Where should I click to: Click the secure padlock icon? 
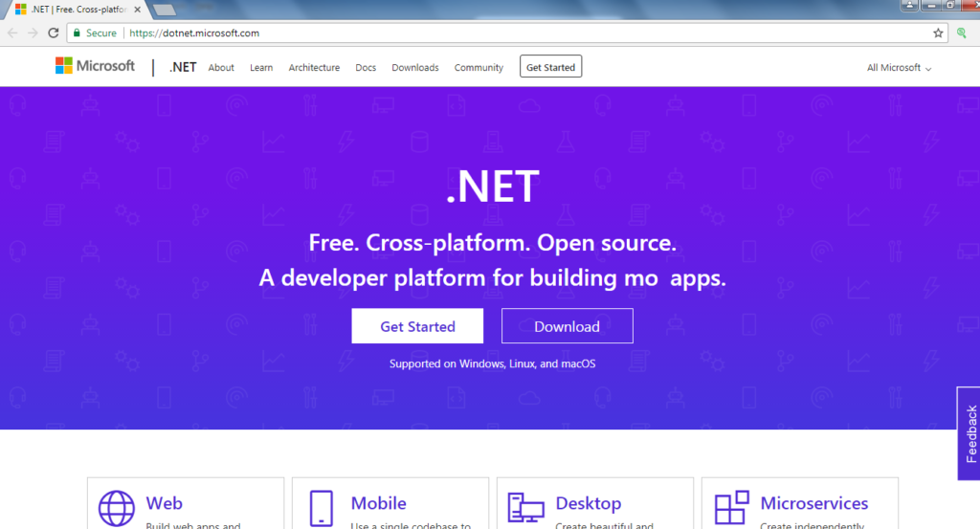[x=77, y=33]
